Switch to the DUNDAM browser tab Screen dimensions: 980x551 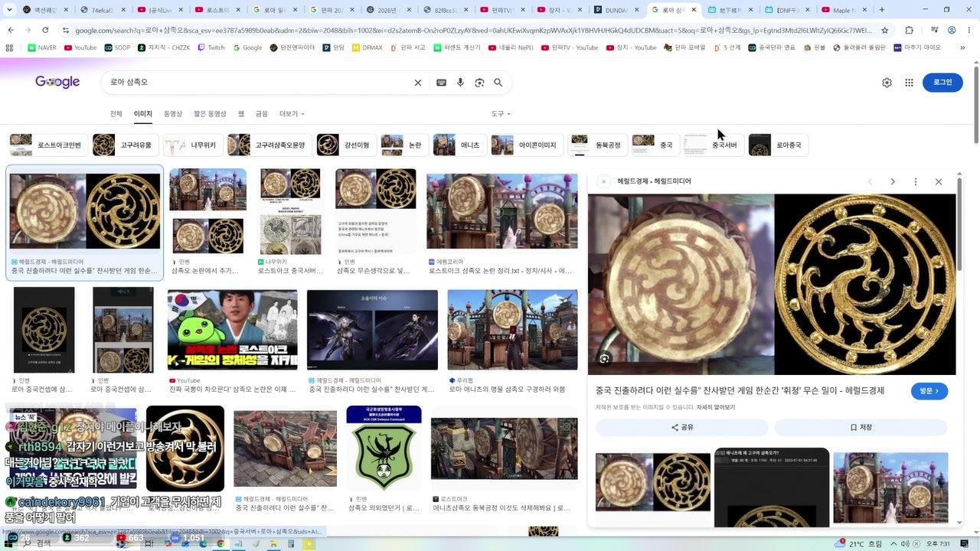coord(617,10)
